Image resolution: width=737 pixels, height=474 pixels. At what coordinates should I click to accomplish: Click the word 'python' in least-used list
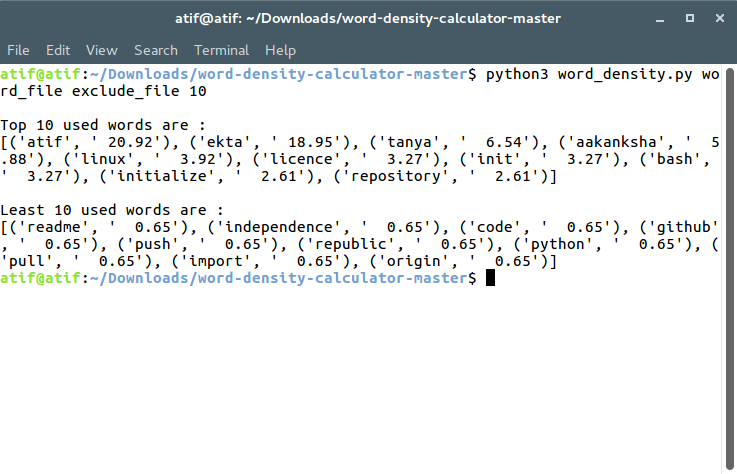tap(557, 244)
